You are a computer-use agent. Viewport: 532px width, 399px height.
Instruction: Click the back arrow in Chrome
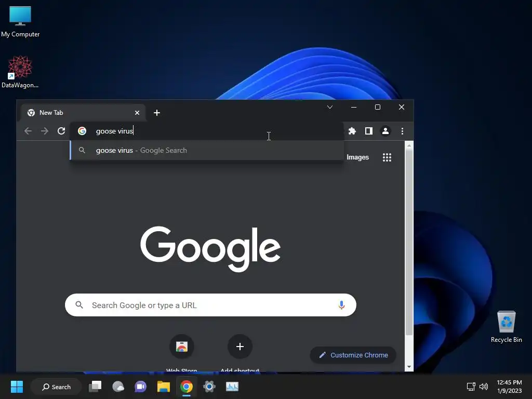coord(28,131)
